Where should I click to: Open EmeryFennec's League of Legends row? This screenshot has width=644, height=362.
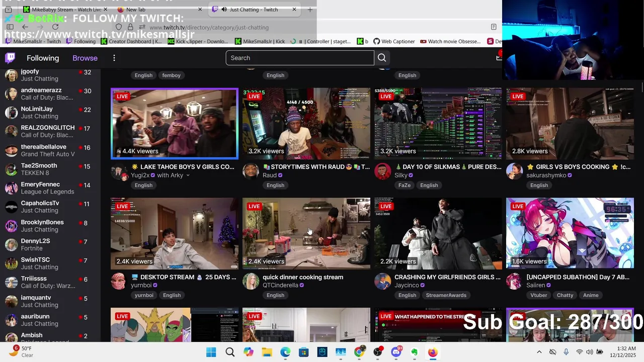point(49,188)
